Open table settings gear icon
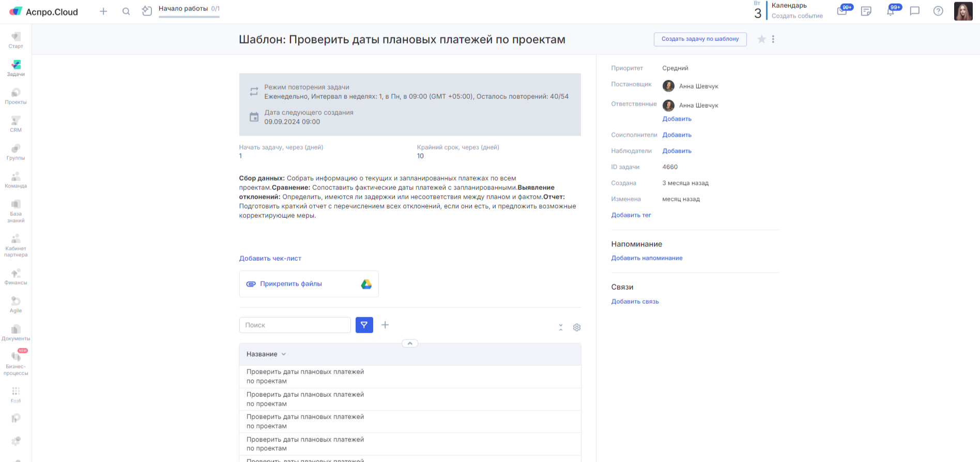The image size is (980, 462). point(577,327)
